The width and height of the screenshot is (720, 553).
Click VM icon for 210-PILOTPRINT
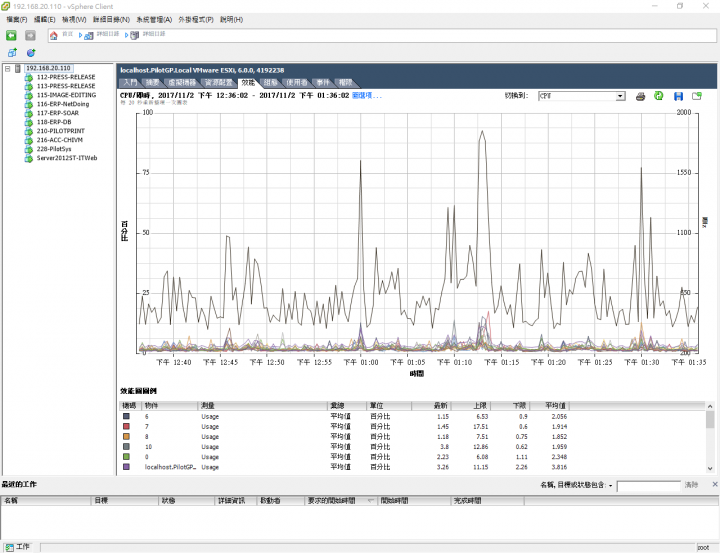coord(28,131)
